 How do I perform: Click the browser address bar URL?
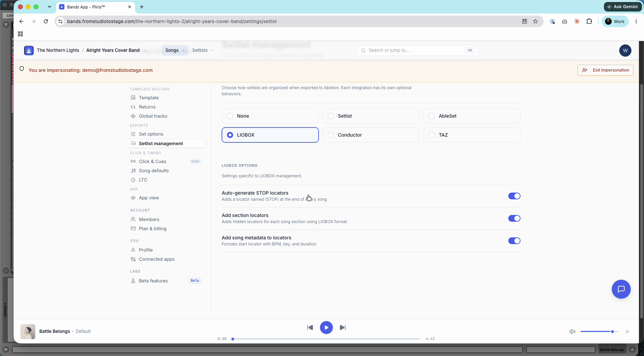pos(172,21)
